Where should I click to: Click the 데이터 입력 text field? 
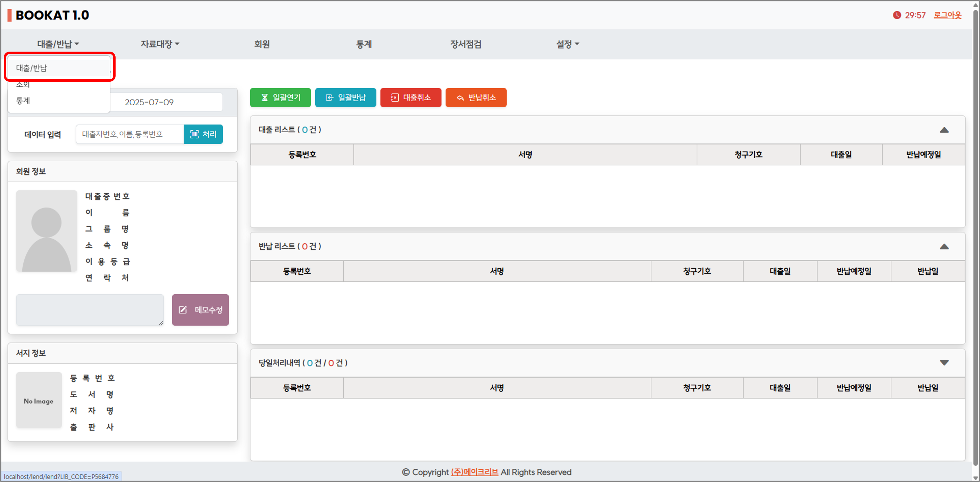tap(129, 134)
